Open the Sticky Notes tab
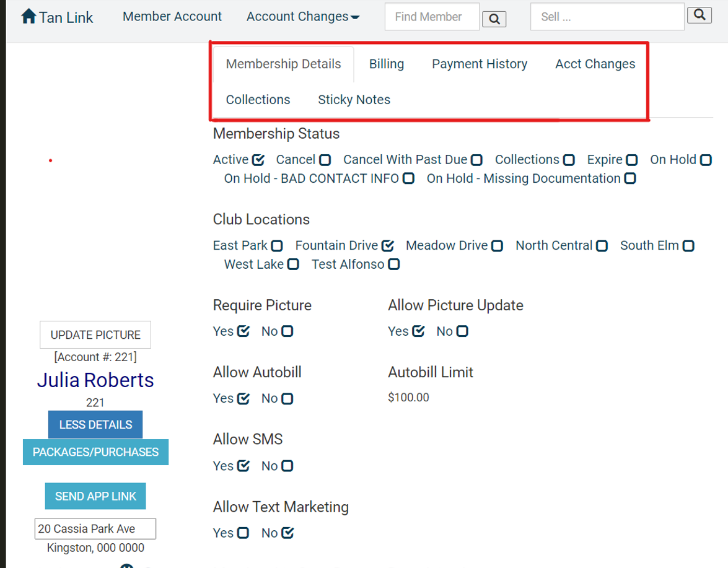This screenshot has height=568, width=728. click(x=354, y=100)
